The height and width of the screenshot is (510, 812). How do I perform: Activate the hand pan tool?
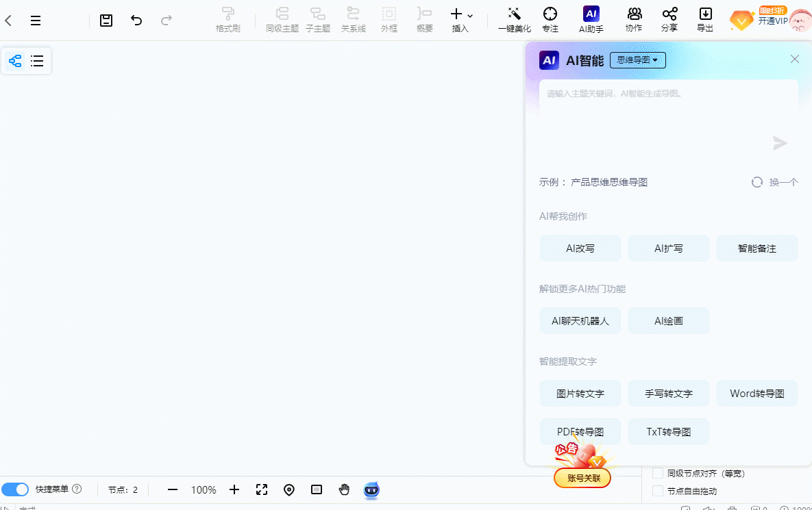tap(344, 489)
